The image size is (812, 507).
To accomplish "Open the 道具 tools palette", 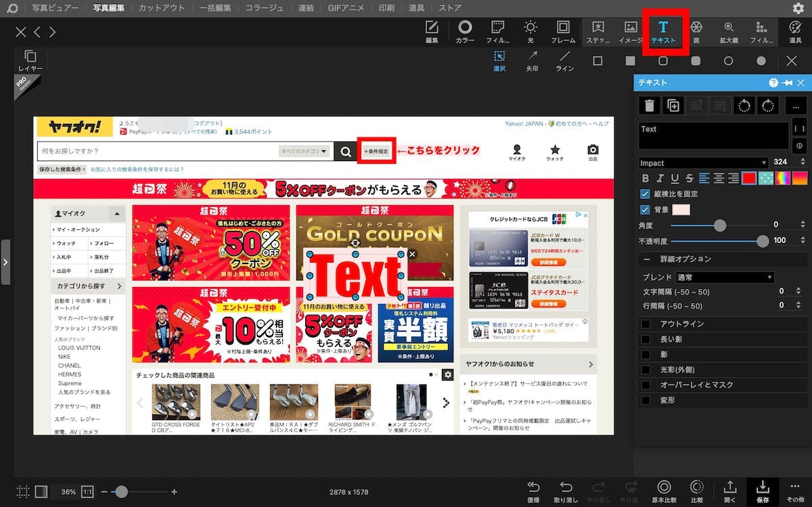I will (795, 31).
